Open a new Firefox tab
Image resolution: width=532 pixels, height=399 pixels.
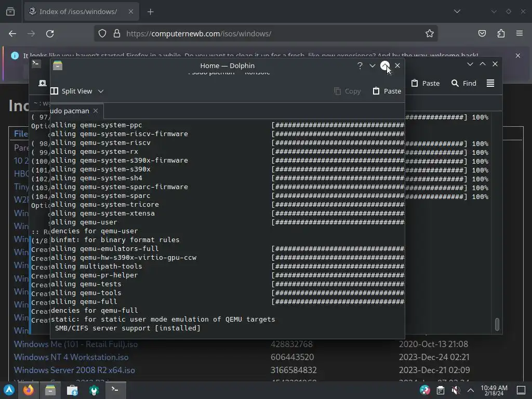tap(150, 12)
